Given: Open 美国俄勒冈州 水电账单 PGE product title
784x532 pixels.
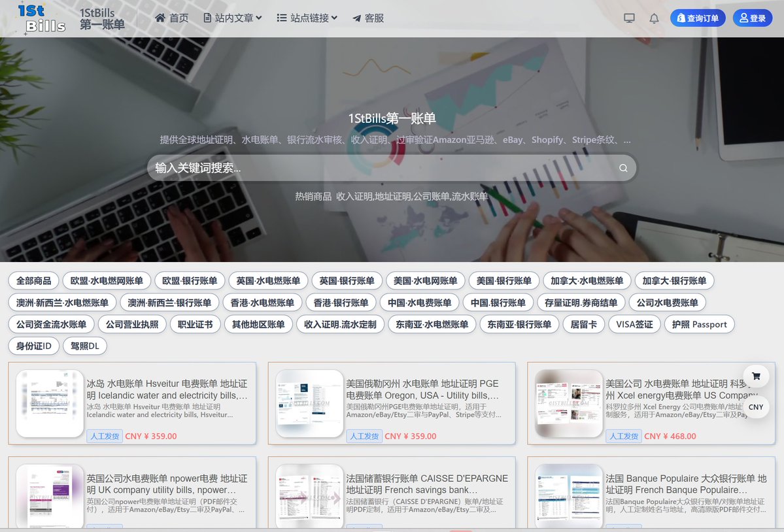Looking at the screenshot, I should (422, 390).
